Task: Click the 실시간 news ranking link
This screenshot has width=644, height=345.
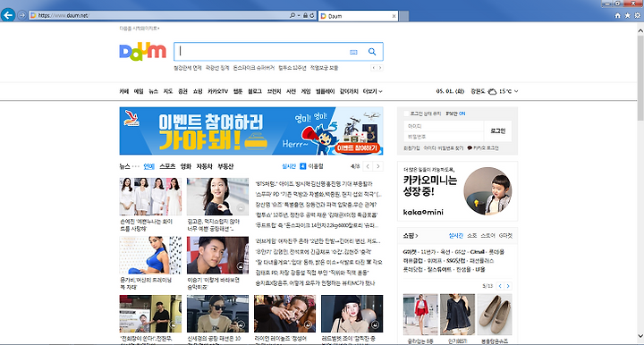Action: [x=289, y=166]
